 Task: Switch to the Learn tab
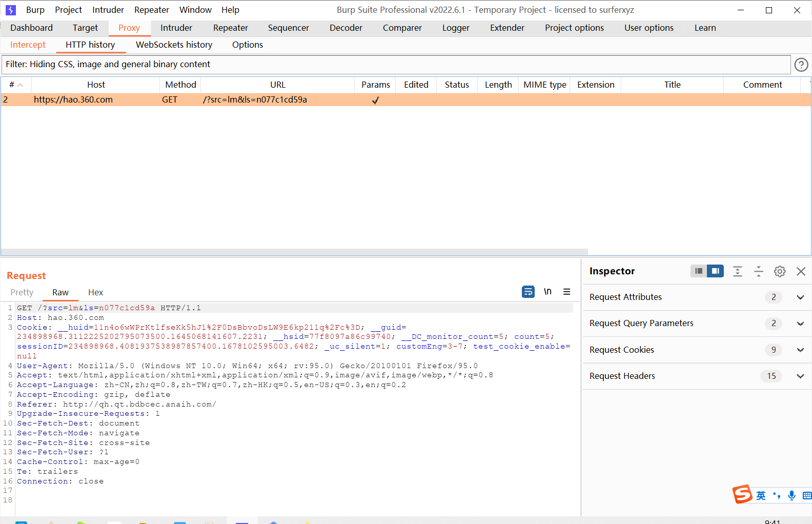[x=705, y=28]
